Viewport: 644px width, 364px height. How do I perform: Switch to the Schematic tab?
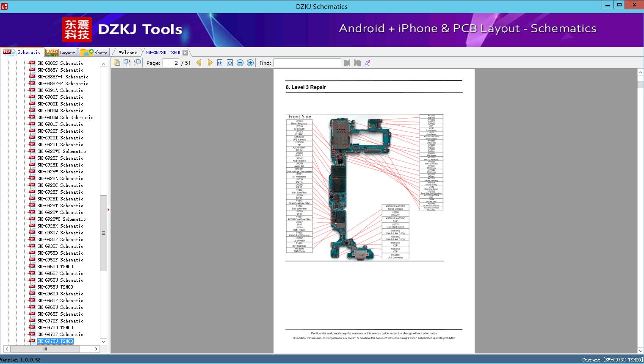22,52
